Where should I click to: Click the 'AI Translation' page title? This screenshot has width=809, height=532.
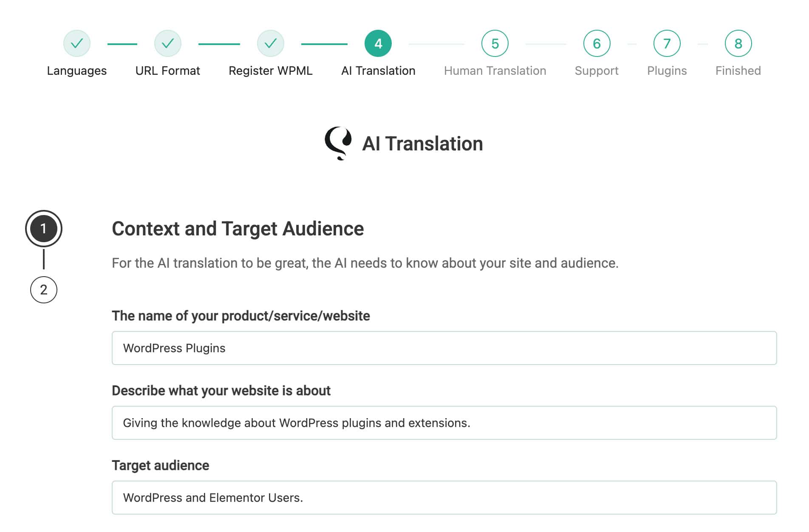[422, 144]
